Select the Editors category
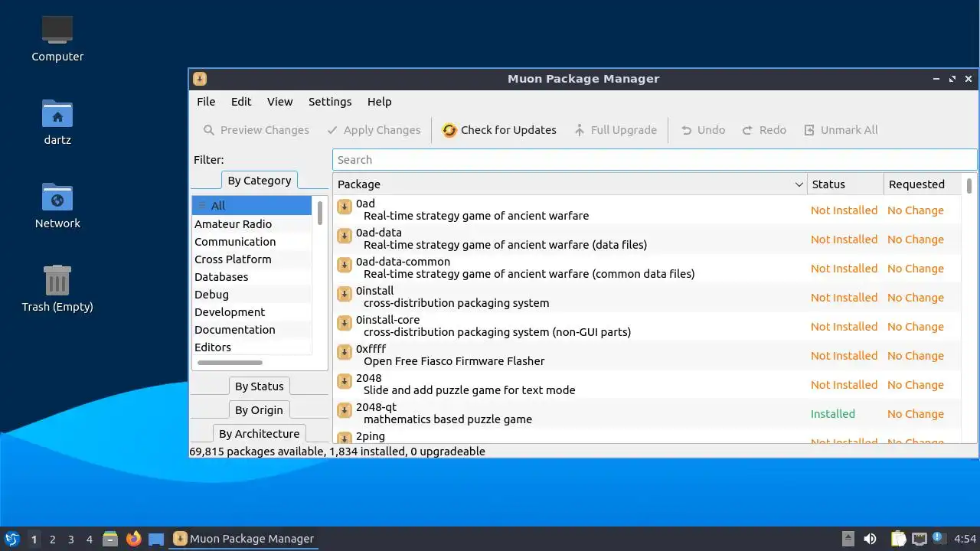Viewport: 980px width, 551px height. 252,347
